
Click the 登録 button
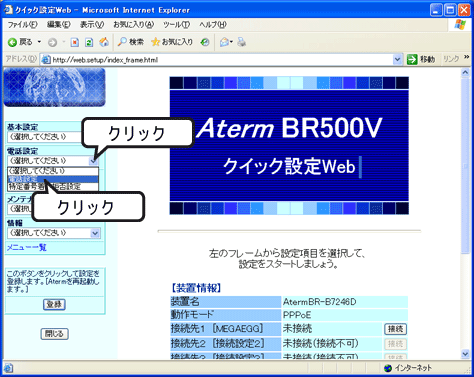click(54, 304)
